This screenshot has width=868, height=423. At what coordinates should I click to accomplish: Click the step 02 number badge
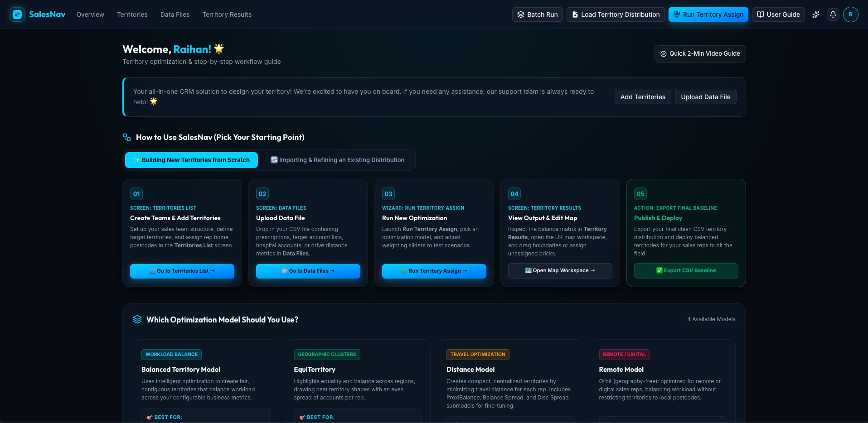tap(262, 194)
